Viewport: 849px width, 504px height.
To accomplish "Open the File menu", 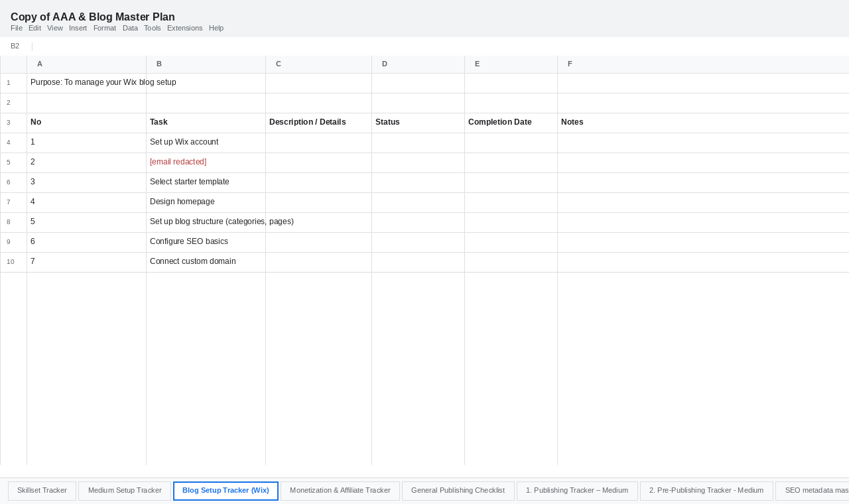I will pyautogui.click(x=17, y=28).
